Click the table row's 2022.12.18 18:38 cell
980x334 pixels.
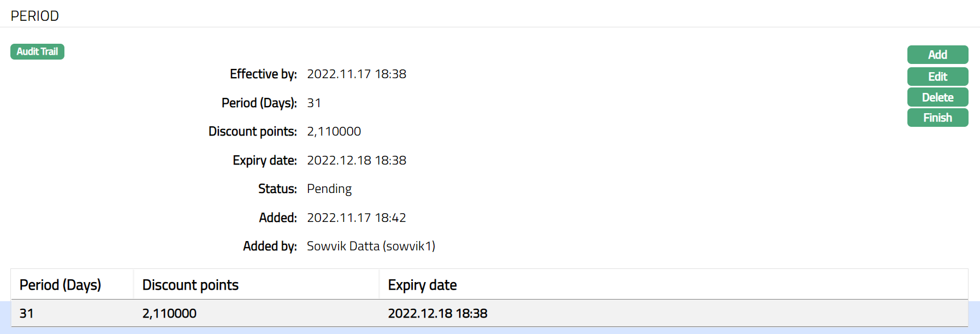[x=437, y=313]
